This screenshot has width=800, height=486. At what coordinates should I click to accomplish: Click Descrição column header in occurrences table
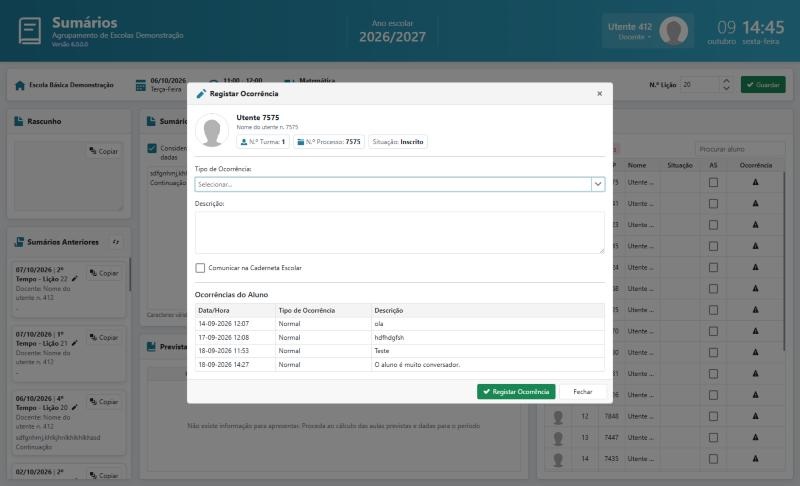click(x=488, y=310)
